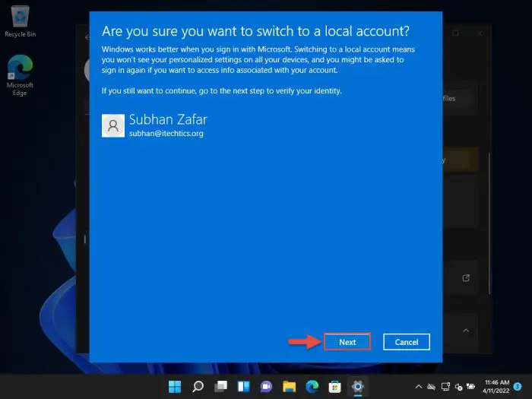Switch to Settings app on taskbar
The image size is (532, 399).
(357, 386)
